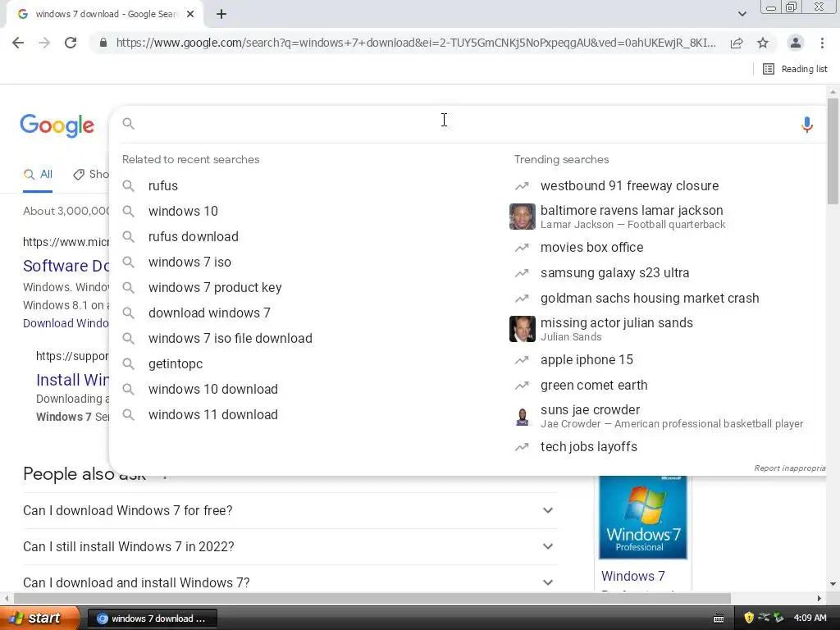
Task: Open trending 'suns jae crowder'
Action: click(x=591, y=410)
